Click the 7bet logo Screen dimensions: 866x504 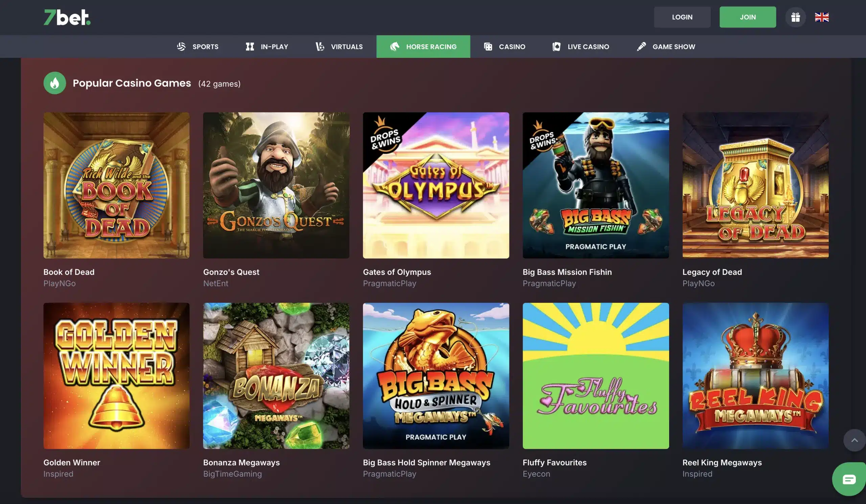[x=67, y=17]
